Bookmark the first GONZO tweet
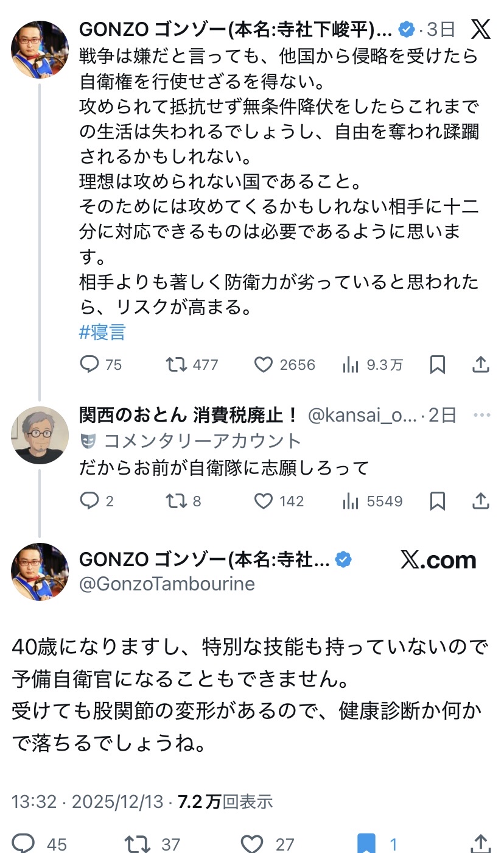 click(x=437, y=364)
